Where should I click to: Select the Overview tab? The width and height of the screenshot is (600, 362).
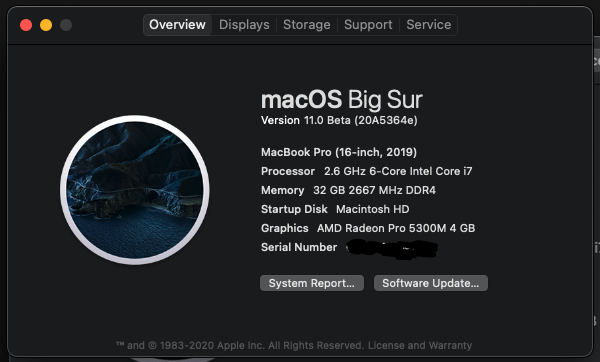click(x=178, y=25)
